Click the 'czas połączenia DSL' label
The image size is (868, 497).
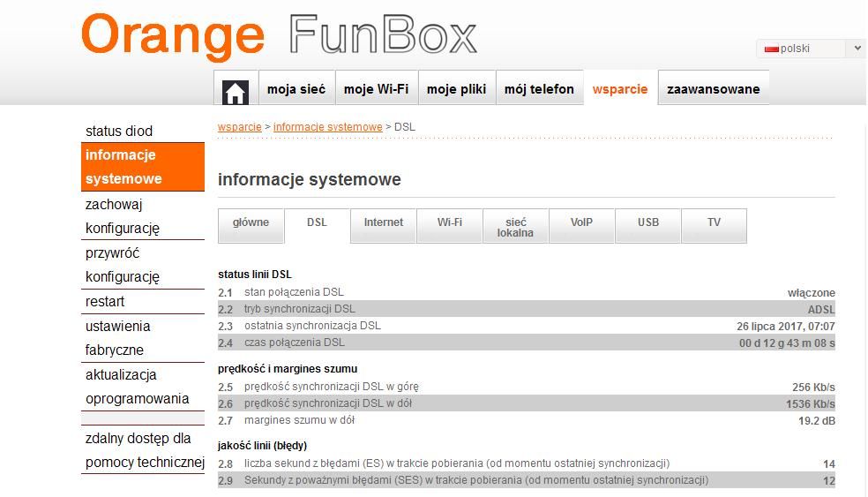295,343
